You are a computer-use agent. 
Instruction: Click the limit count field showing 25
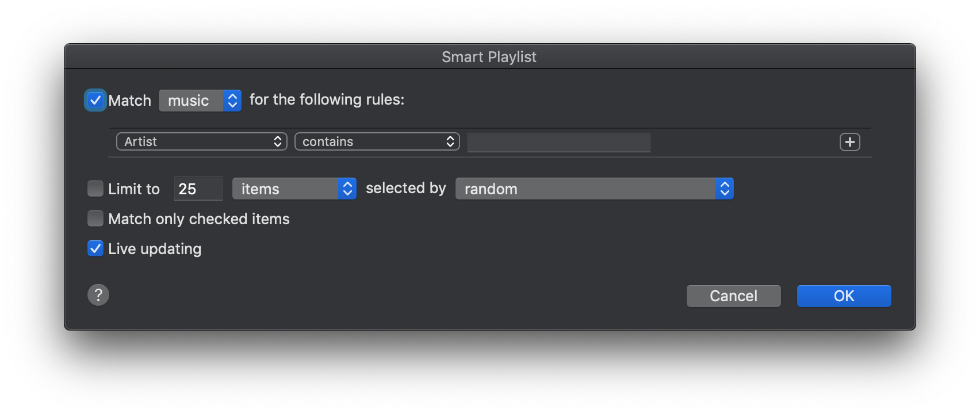[x=198, y=189]
